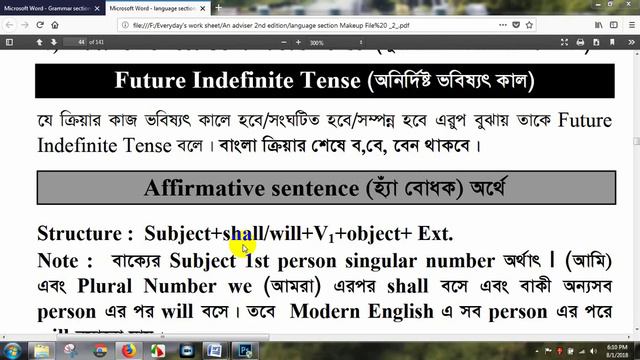Open the PDF viewer tools chevron menu
This screenshot has width=640, height=360.
click(631, 42)
